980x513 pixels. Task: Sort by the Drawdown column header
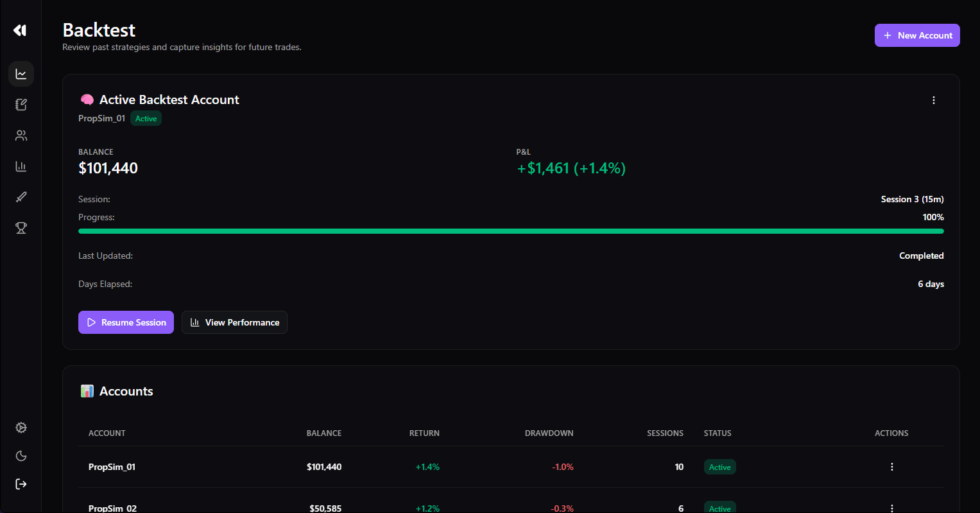click(x=549, y=433)
